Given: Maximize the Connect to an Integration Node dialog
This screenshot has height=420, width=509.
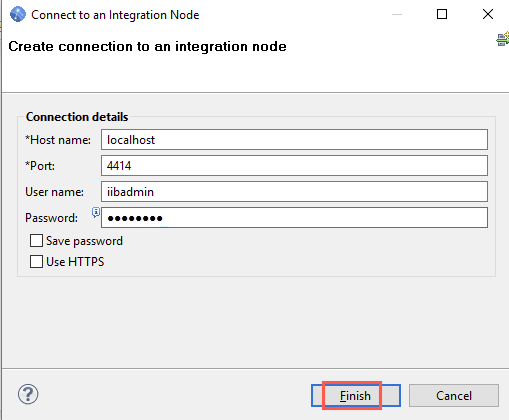Looking at the screenshot, I should pyautogui.click(x=442, y=14).
